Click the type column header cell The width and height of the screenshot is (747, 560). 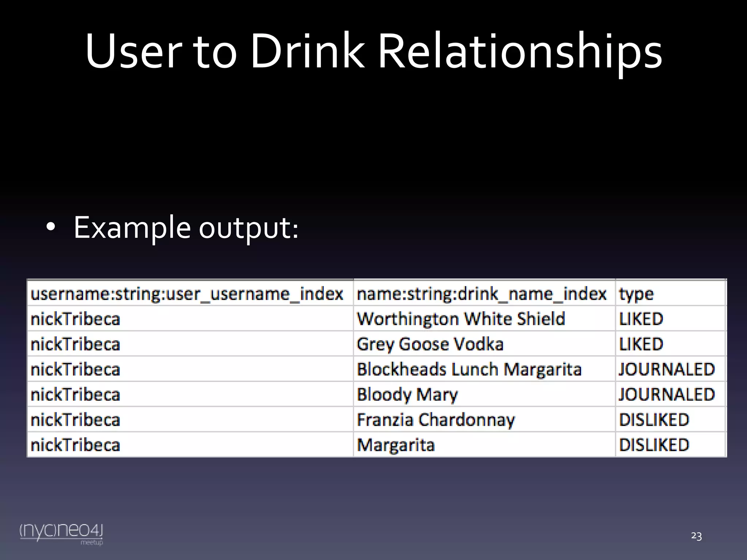[636, 294]
